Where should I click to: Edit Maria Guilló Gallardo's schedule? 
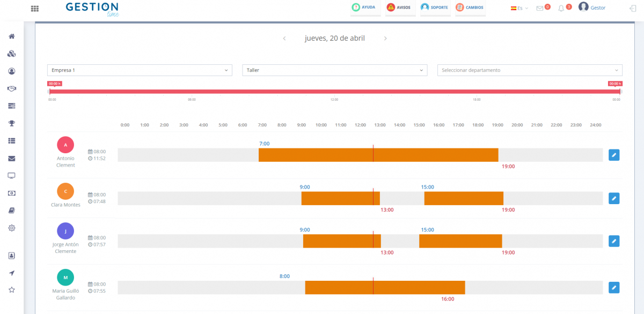tap(614, 288)
